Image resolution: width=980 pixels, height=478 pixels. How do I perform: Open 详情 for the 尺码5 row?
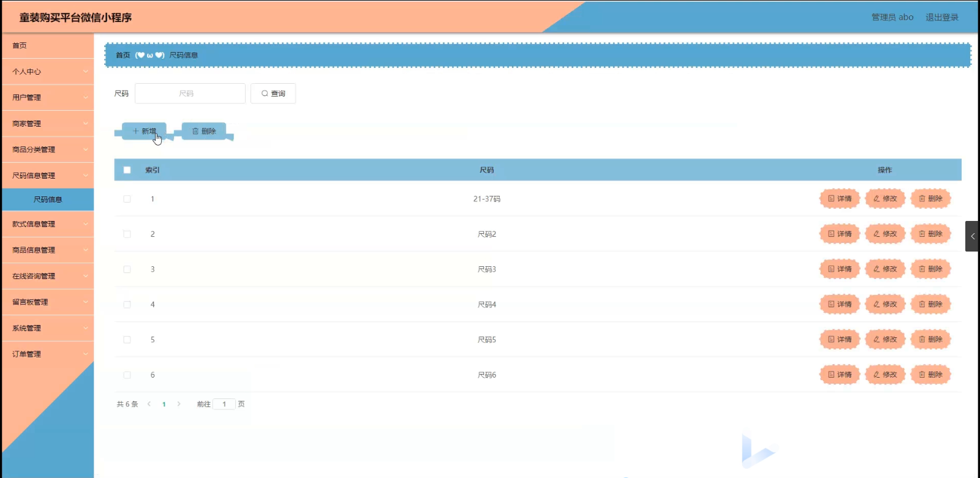(840, 339)
